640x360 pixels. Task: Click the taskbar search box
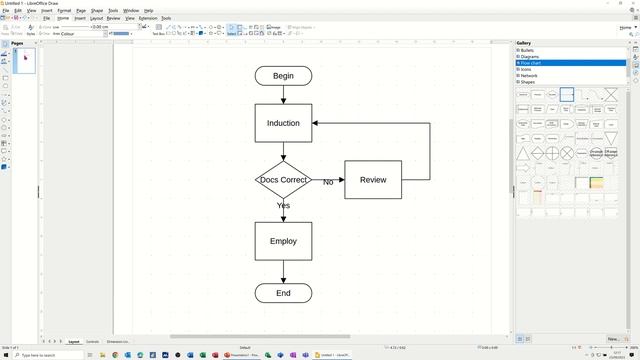tap(48, 355)
